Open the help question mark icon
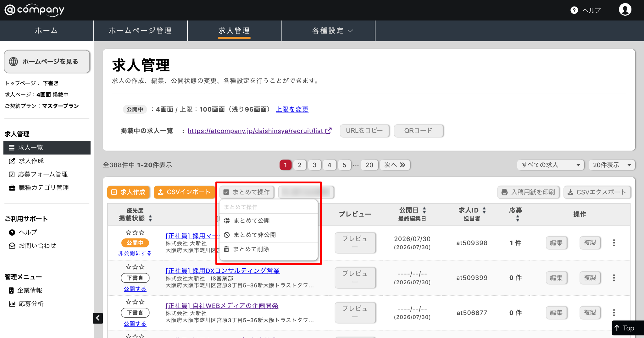Viewport: 644px width, 338px height. (x=574, y=10)
